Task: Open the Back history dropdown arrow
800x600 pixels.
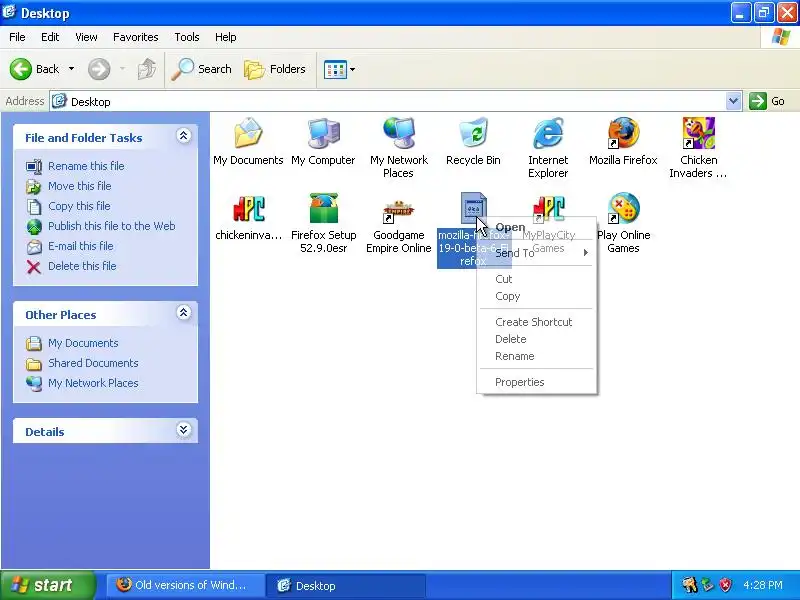Action: click(71, 69)
